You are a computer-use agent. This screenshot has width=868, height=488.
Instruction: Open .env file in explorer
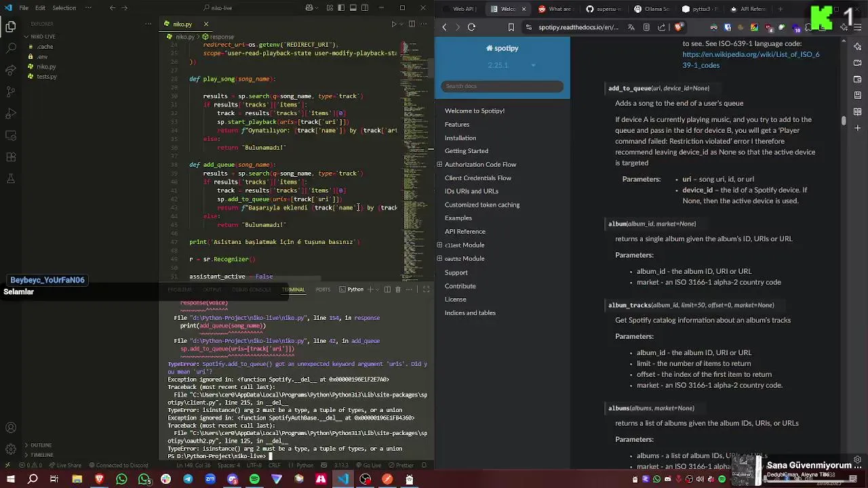tap(42, 57)
